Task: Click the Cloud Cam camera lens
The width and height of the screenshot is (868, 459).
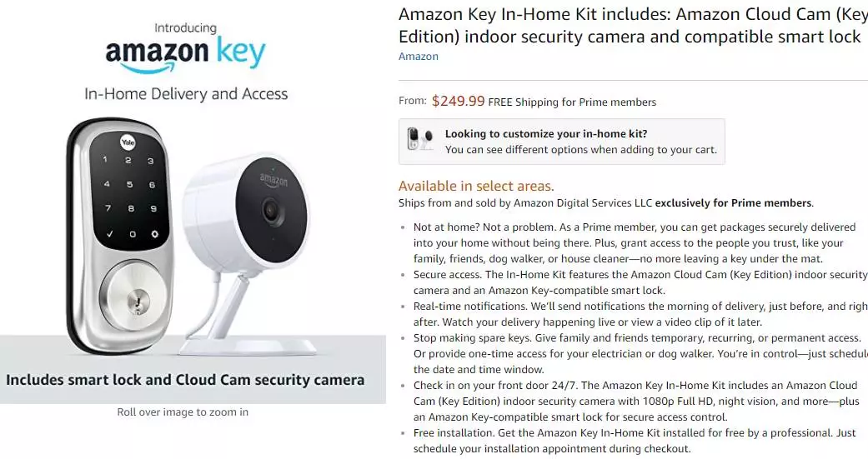Action: coord(269,208)
